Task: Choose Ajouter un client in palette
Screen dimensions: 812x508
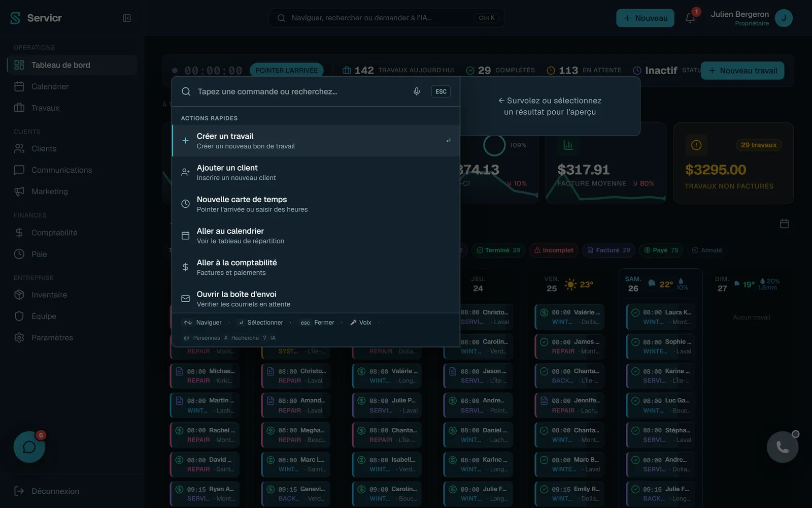Action: click(x=316, y=172)
